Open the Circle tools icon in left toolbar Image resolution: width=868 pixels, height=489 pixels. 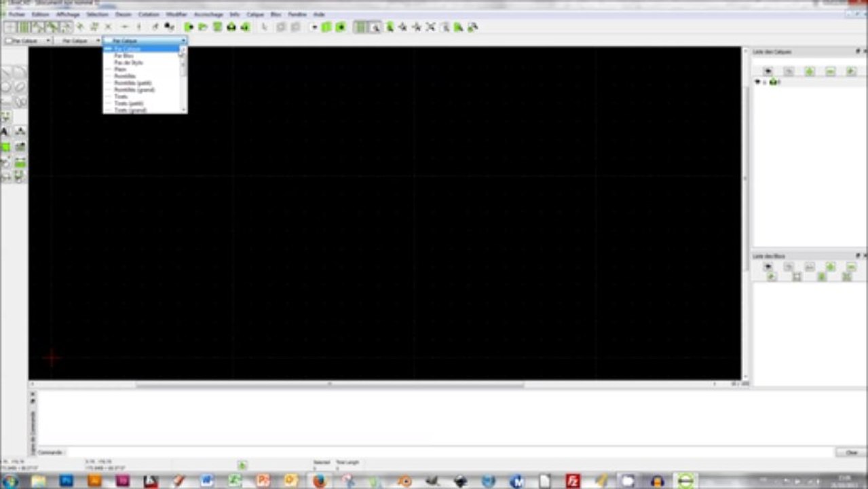pos(6,86)
